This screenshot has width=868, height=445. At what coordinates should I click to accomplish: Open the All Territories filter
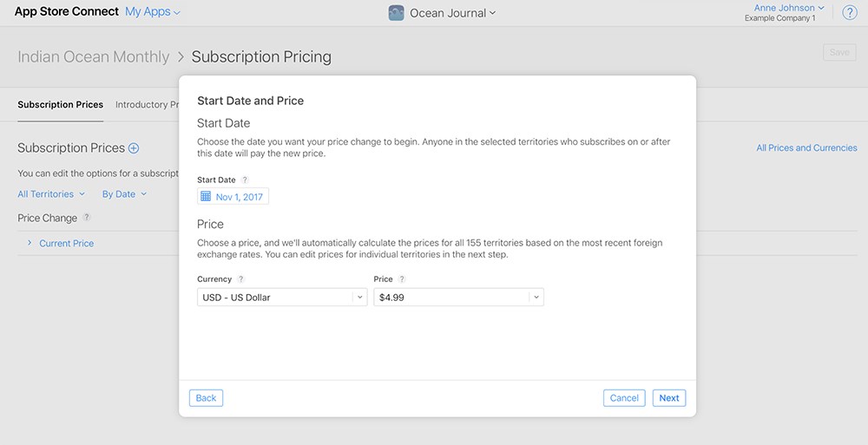coord(51,194)
